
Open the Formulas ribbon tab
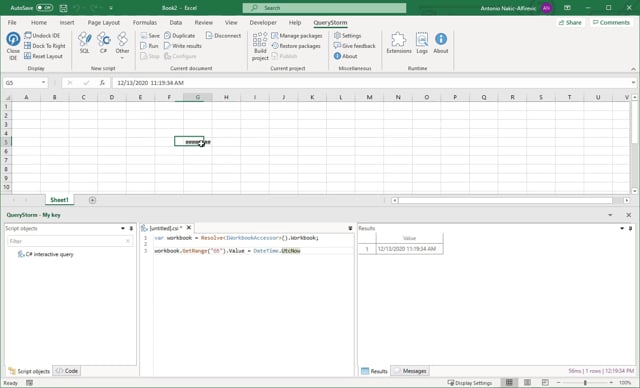(x=144, y=22)
